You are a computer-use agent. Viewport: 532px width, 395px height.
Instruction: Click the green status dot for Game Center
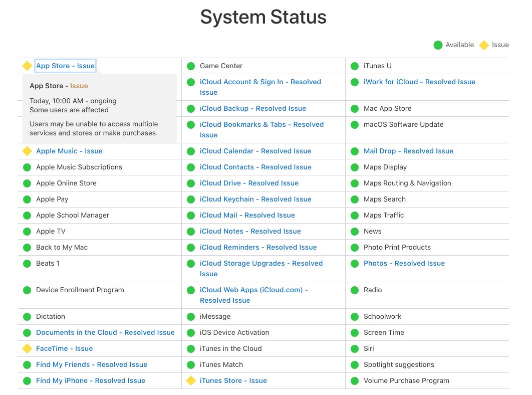pos(191,66)
